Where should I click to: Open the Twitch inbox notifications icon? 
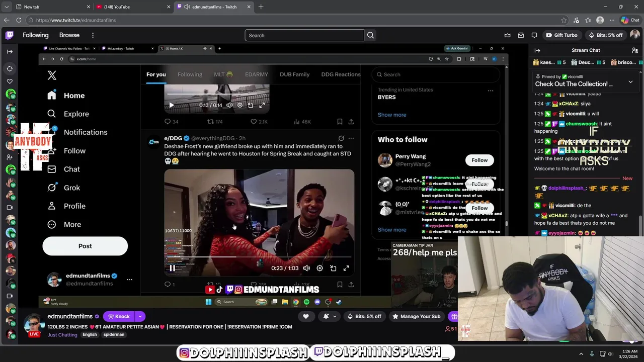point(521,35)
